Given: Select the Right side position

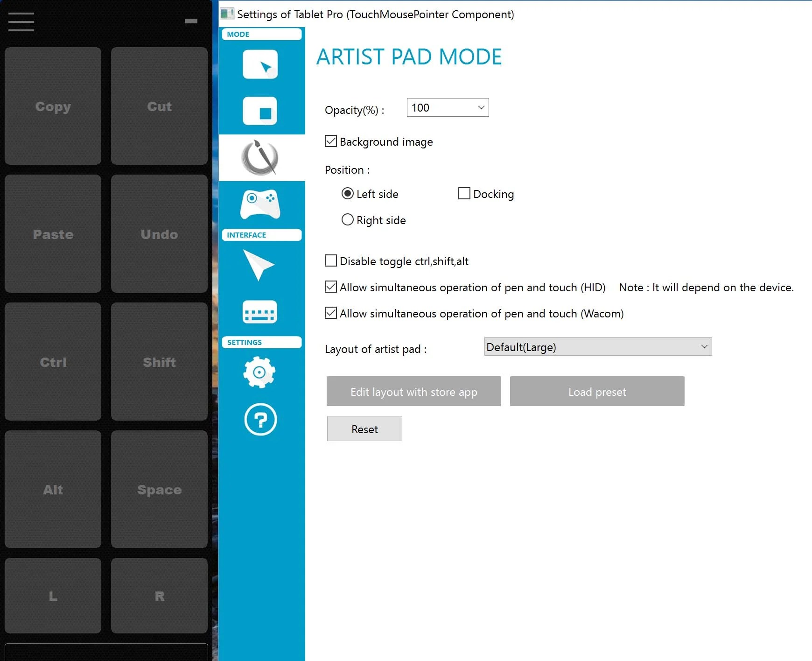Looking at the screenshot, I should pos(347,219).
